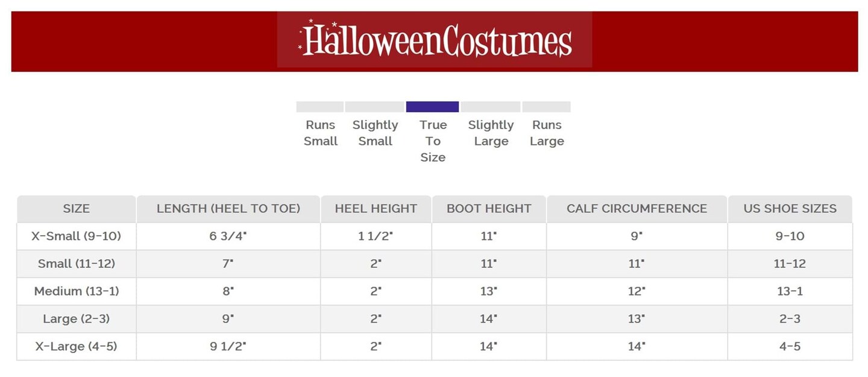Click the Small (11-12) size row label

click(76, 264)
